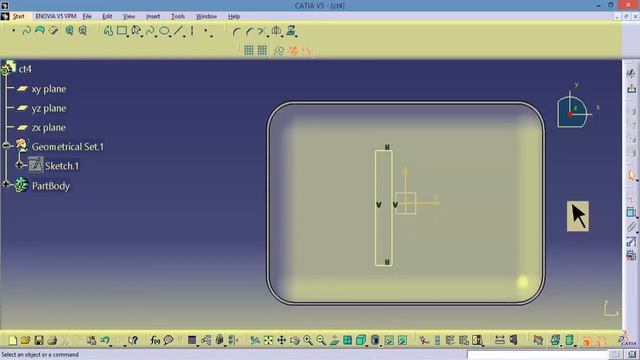Open the Window menu

[x=206, y=16]
